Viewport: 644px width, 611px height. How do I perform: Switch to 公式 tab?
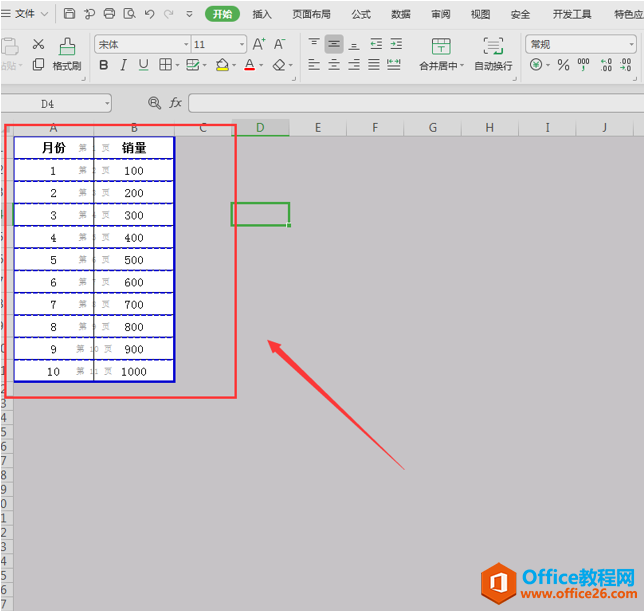pos(361,14)
